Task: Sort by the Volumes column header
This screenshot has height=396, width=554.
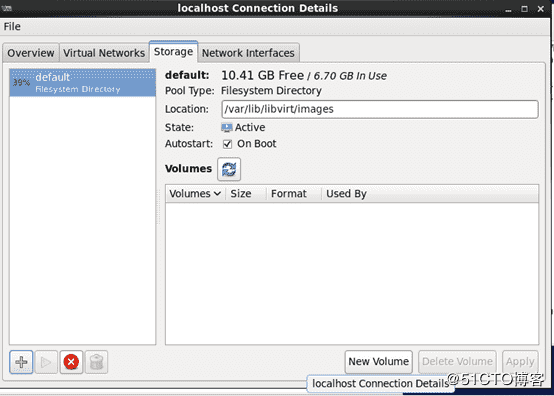Action: coord(195,194)
